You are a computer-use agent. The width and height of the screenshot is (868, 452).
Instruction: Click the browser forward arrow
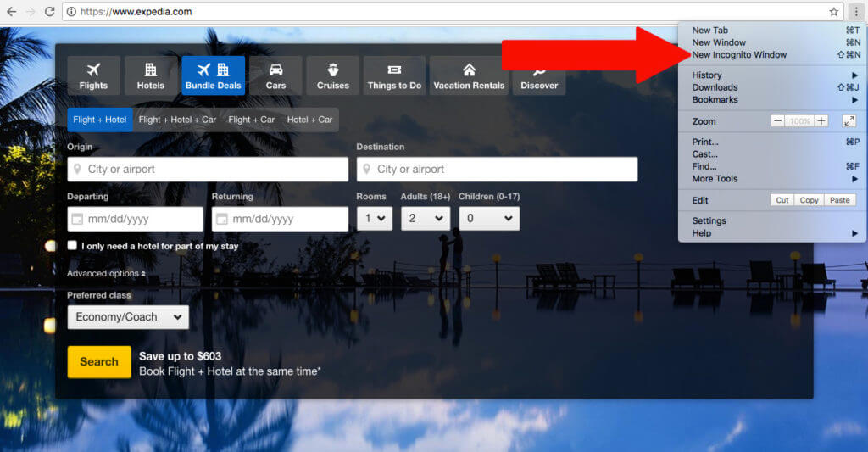pyautogui.click(x=31, y=12)
